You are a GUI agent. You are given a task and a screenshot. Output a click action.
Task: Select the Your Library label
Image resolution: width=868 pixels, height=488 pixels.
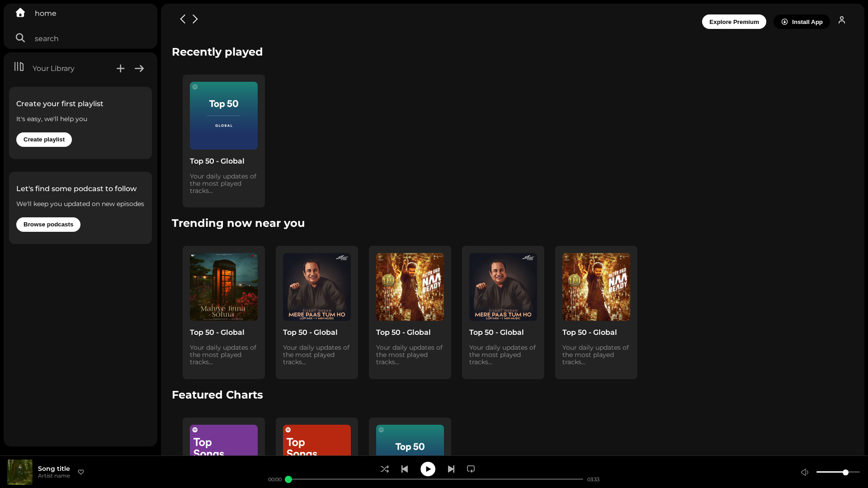click(x=53, y=69)
